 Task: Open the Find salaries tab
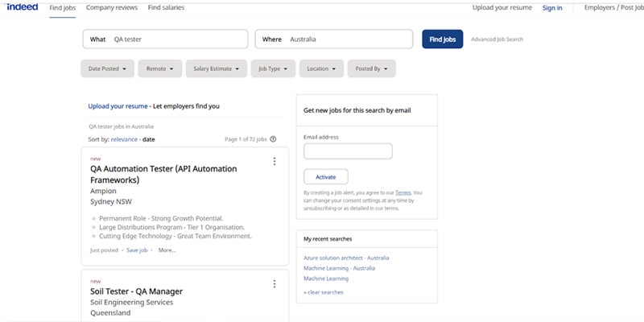pos(166,8)
